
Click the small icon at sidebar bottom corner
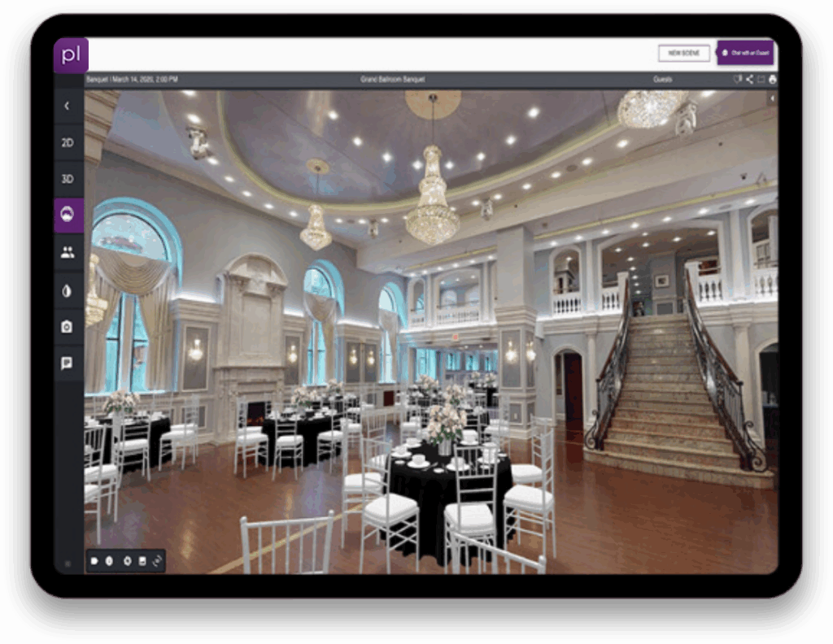[68, 563]
